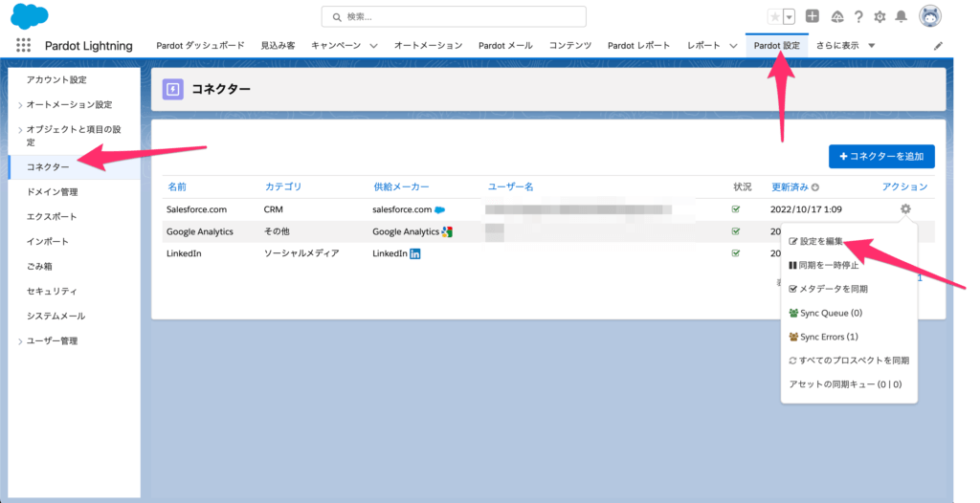Viewport: 980px width, 503px height.
Task: Open アカウント設定 in the sidebar
Action: tap(56, 80)
